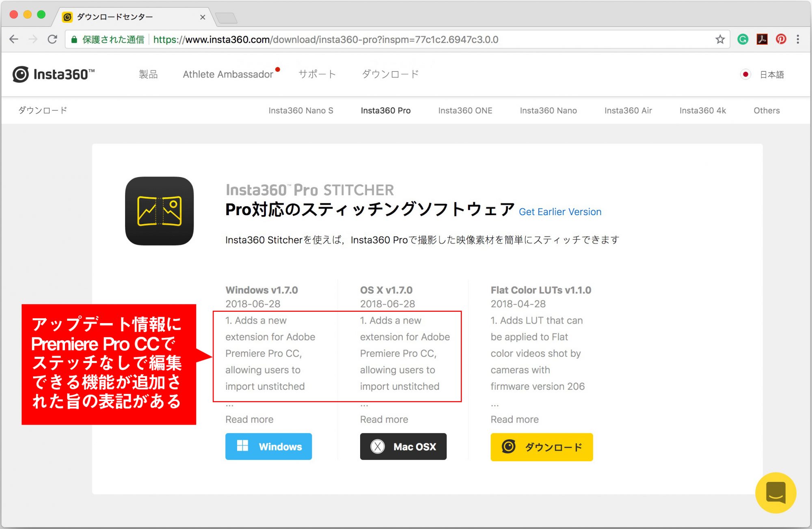Click the ダウンロード label in the sub navigation
The height and width of the screenshot is (529, 812).
click(43, 110)
